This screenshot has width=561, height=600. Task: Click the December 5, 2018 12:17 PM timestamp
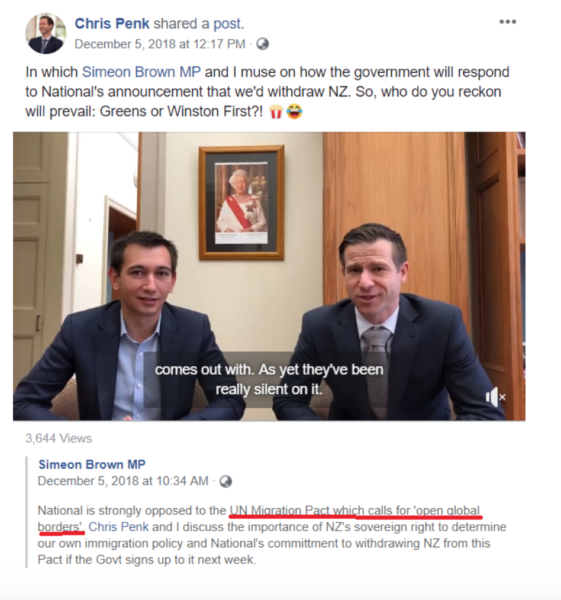[x=160, y=44]
